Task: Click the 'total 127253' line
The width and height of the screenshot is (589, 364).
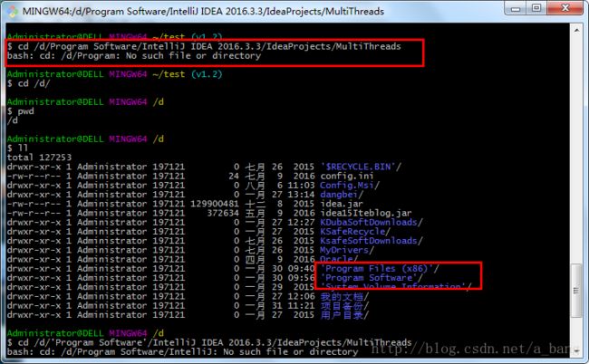Action: pos(39,158)
